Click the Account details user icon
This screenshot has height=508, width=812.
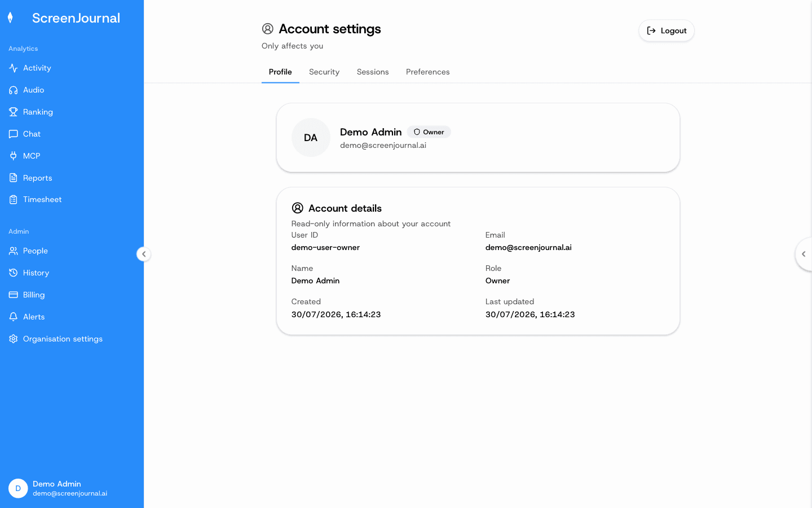coord(298,208)
